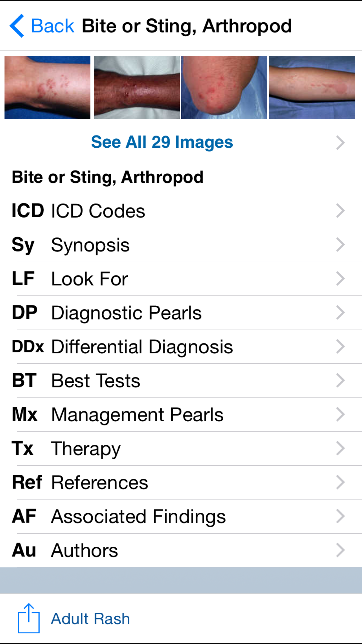Open the chevron next to See All Images
This screenshot has height=644, width=362.
(x=340, y=143)
